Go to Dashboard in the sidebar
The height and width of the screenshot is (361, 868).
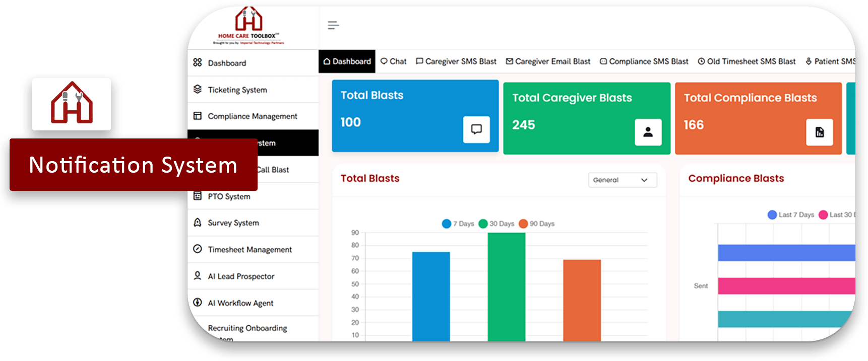(227, 63)
